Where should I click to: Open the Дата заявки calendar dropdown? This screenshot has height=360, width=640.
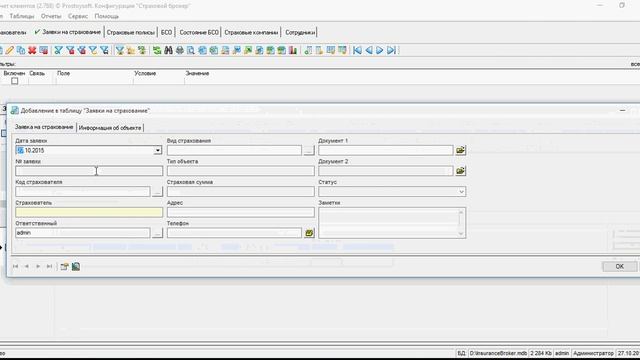tap(158, 151)
